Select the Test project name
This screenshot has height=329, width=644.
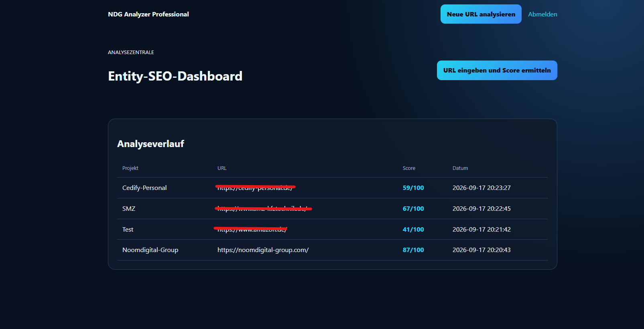128,229
